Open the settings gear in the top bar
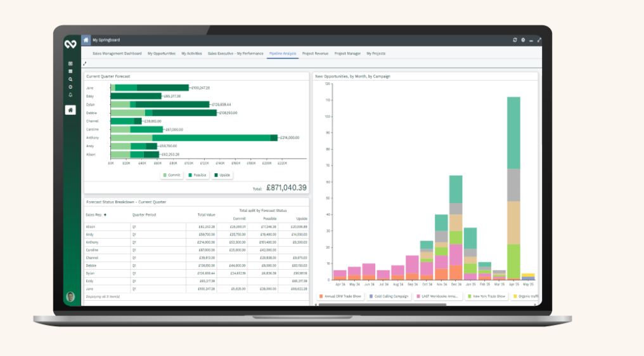 click(x=523, y=40)
